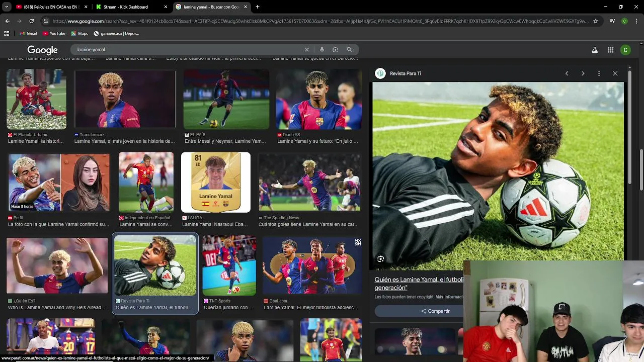Screen dimensions: 644x362
Task: Close the Películas EN CASA tab
Action: [x=86, y=7]
